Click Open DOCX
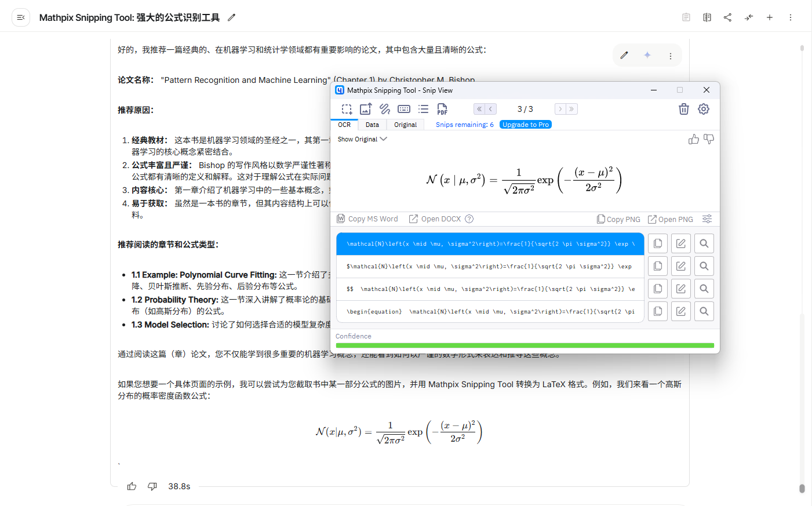812x506 pixels. [x=435, y=219]
